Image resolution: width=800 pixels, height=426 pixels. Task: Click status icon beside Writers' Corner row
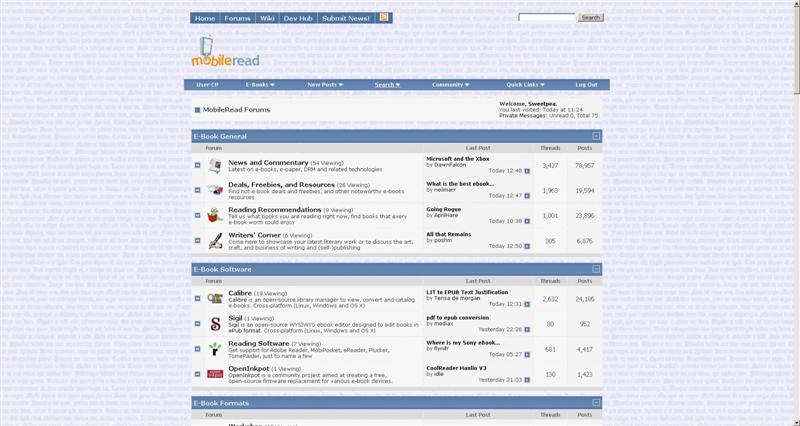tap(197, 240)
